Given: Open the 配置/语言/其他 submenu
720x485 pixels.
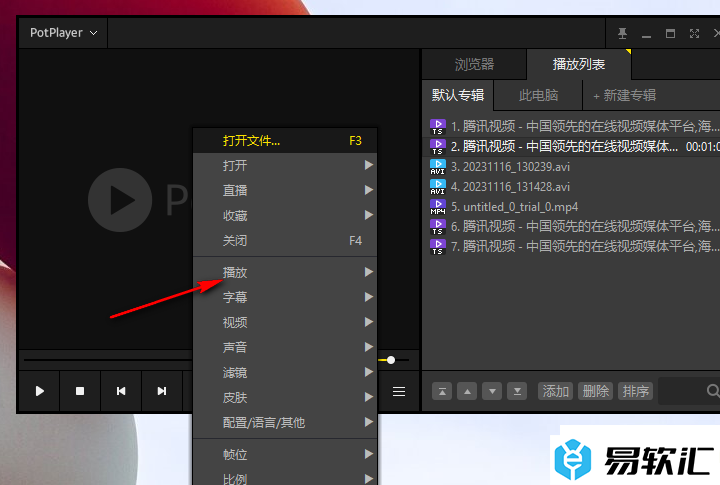Looking at the screenshot, I should click(x=285, y=423).
